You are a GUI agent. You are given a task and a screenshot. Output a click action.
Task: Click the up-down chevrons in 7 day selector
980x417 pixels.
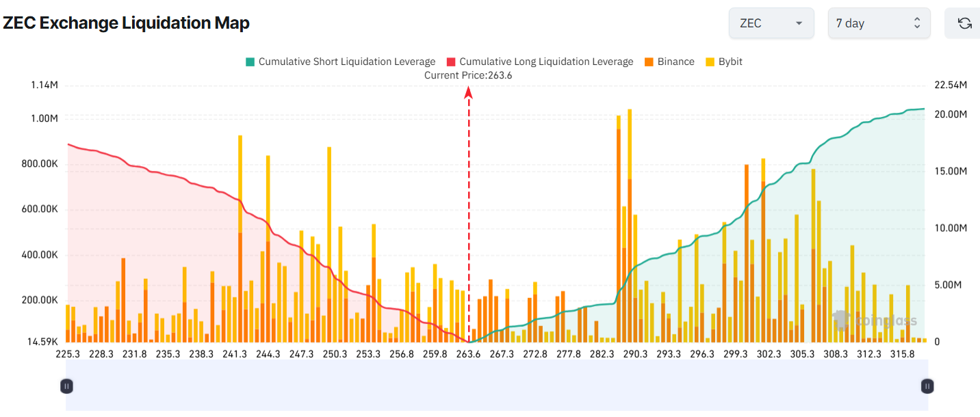tap(917, 23)
